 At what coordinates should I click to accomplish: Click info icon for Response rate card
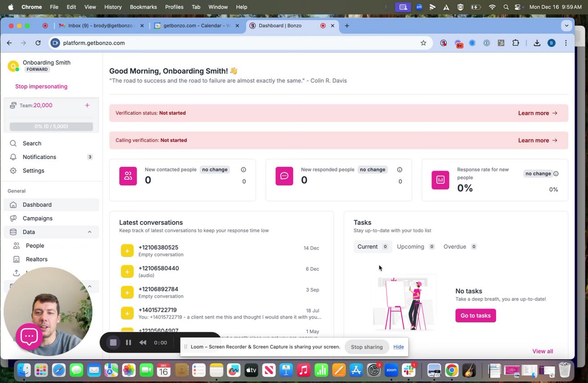[556, 174]
